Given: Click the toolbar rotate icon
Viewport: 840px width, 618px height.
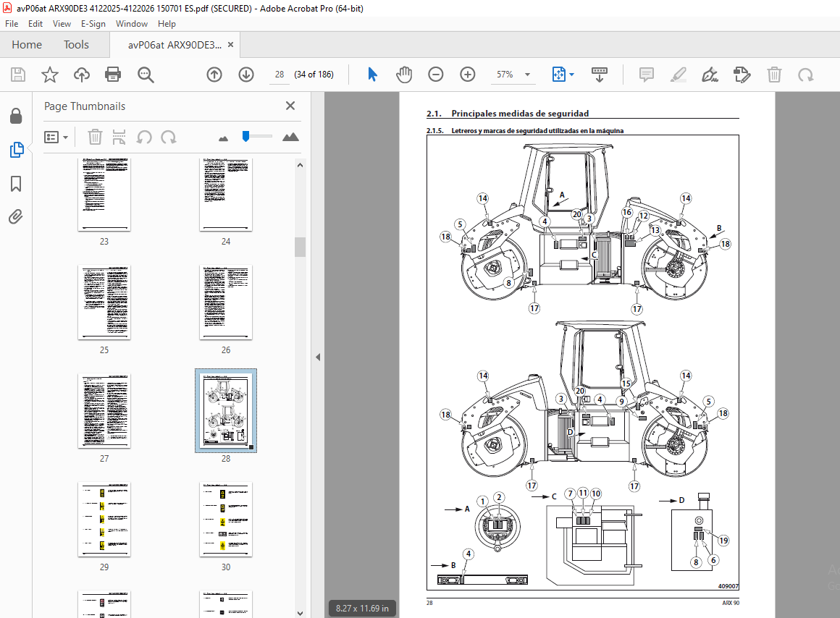Looking at the screenshot, I should 806,75.
